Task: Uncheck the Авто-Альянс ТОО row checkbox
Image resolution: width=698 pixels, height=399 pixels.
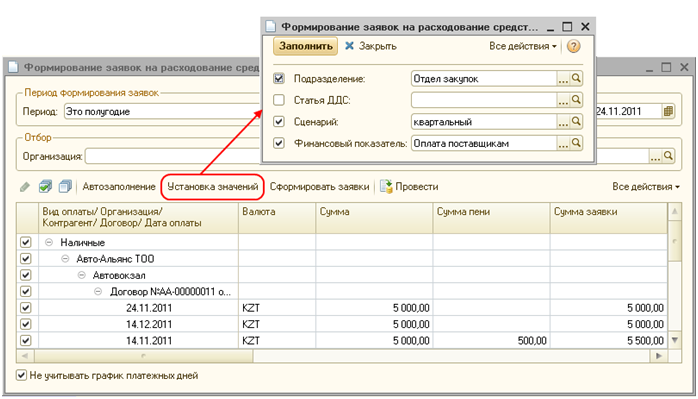Action: (26, 259)
